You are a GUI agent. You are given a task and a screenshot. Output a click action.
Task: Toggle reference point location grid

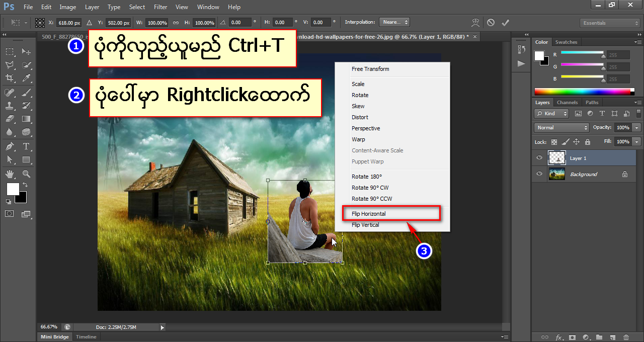(40, 23)
